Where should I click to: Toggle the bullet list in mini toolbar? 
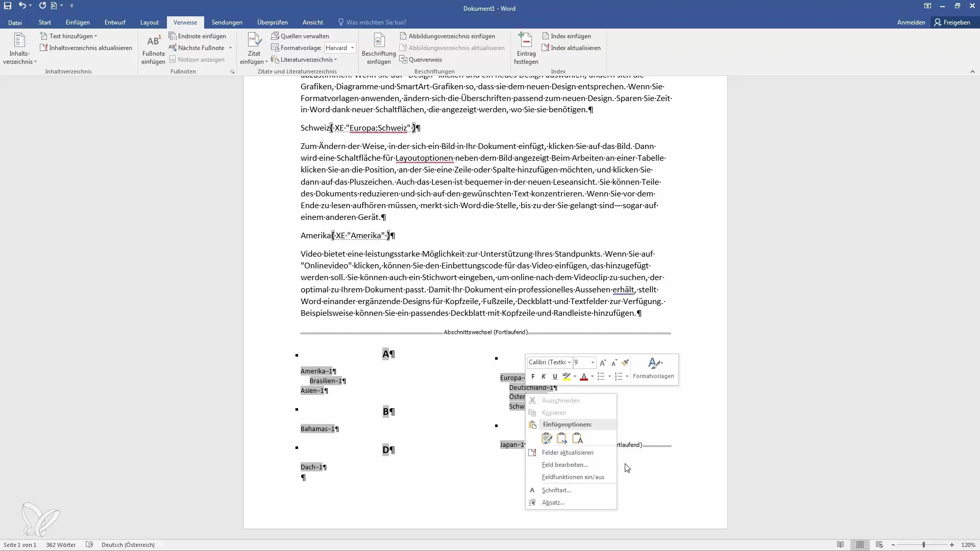coord(601,377)
